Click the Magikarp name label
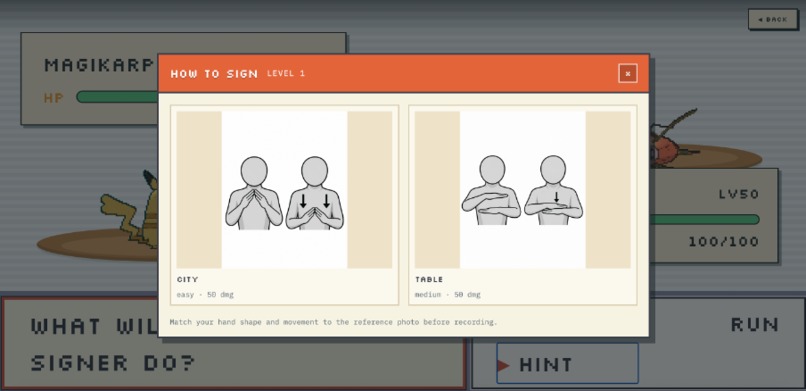Image resolution: width=806 pixels, height=391 pixels. point(99,65)
